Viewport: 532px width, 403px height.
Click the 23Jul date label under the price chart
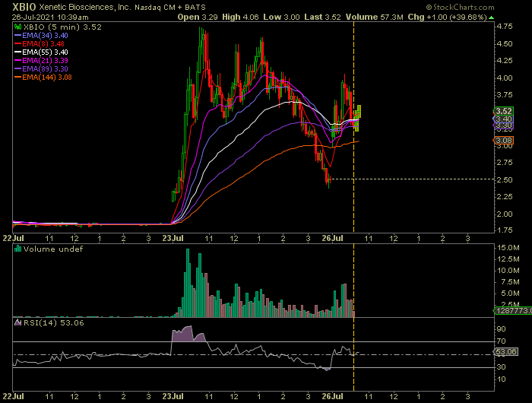[x=173, y=238]
